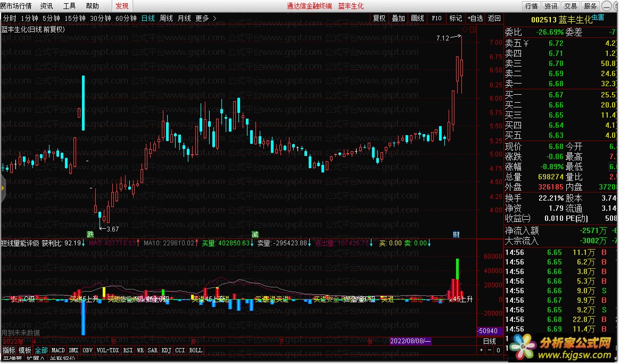This screenshot has height=364, width=620.
Task: Click the 标记 mark button
Action: (x=456, y=18)
